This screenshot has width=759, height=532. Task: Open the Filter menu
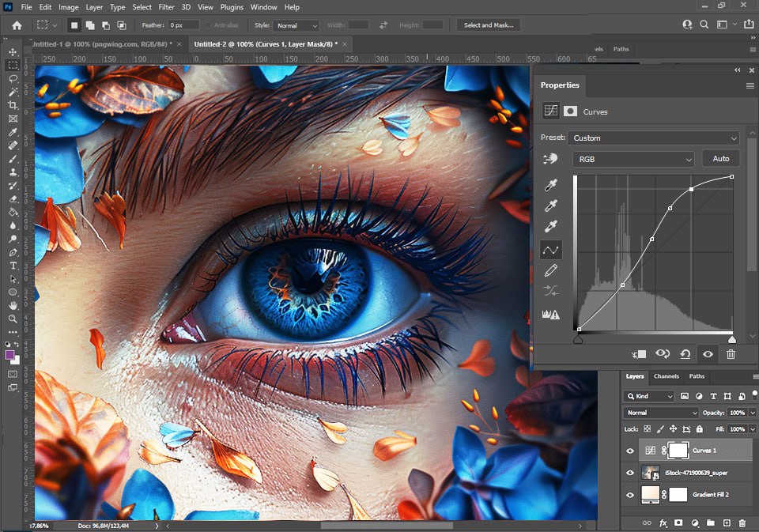[166, 7]
